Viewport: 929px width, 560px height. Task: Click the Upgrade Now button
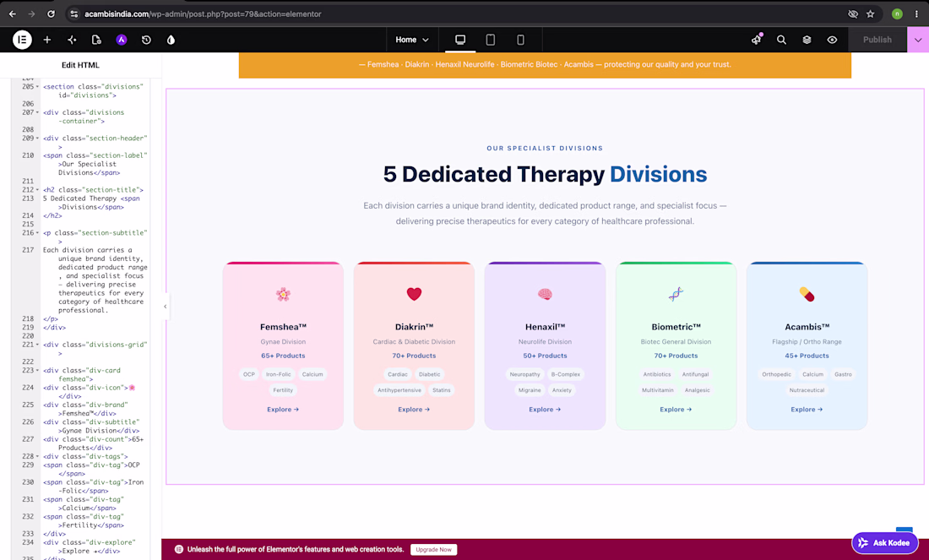point(434,549)
